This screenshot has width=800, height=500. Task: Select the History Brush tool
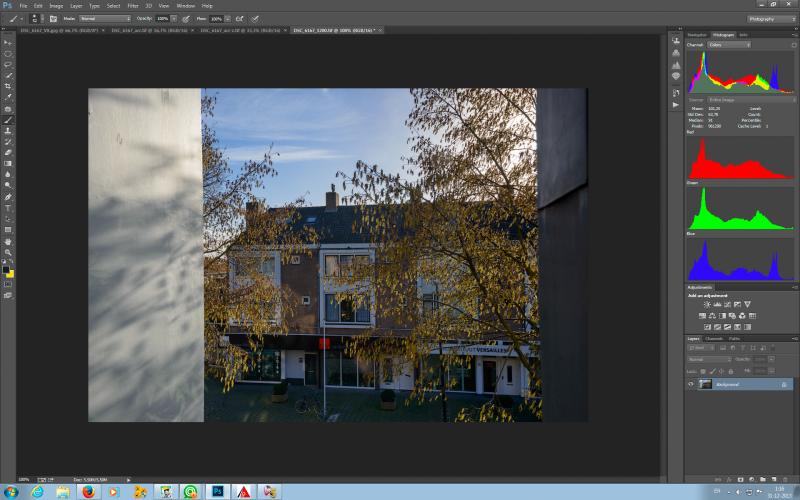(x=8, y=141)
